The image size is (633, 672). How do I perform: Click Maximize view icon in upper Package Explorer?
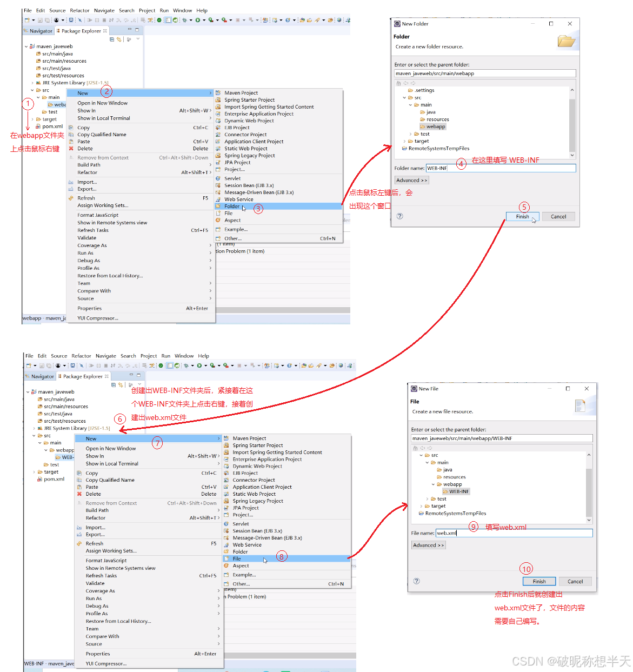click(x=137, y=29)
